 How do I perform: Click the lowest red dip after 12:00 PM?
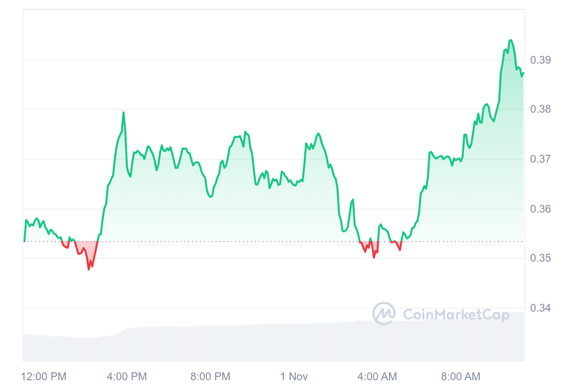[89, 269]
